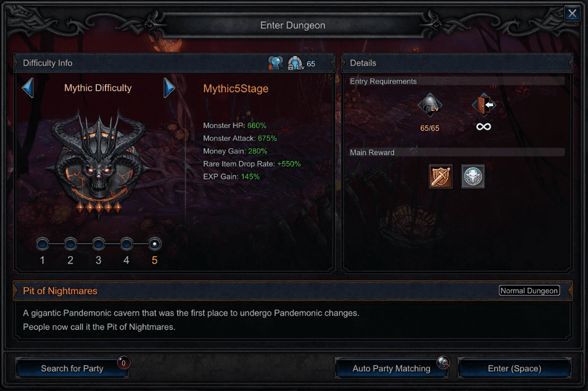
Task: Click the magnifier icon on Auto Party Matching
Action: [x=443, y=362]
